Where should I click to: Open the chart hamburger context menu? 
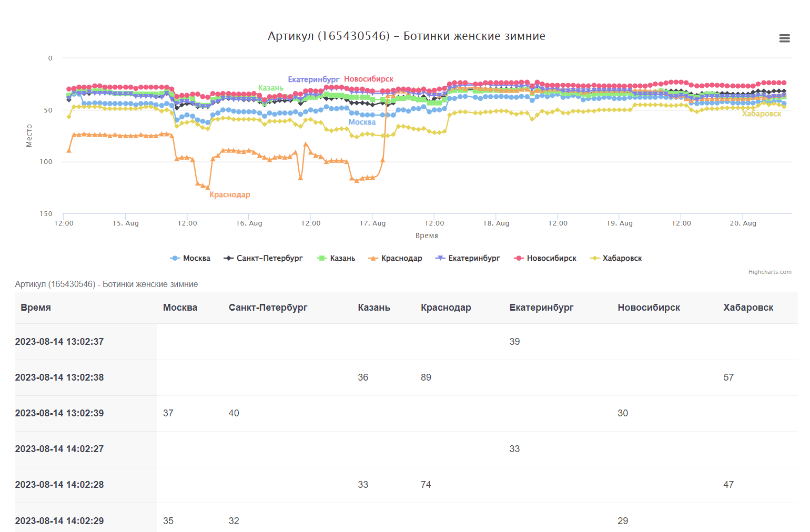784,38
